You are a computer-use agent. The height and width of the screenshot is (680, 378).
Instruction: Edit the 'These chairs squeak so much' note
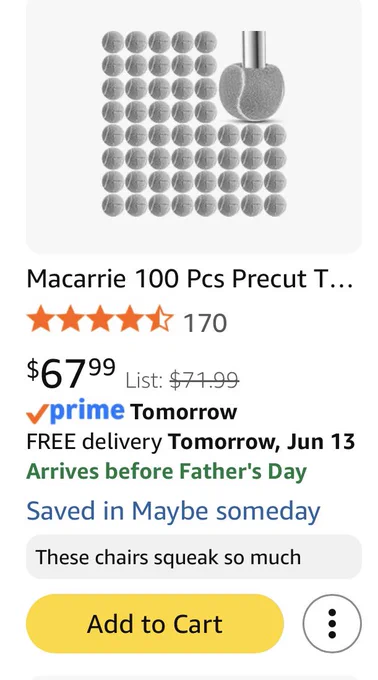click(x=194, y=557)
